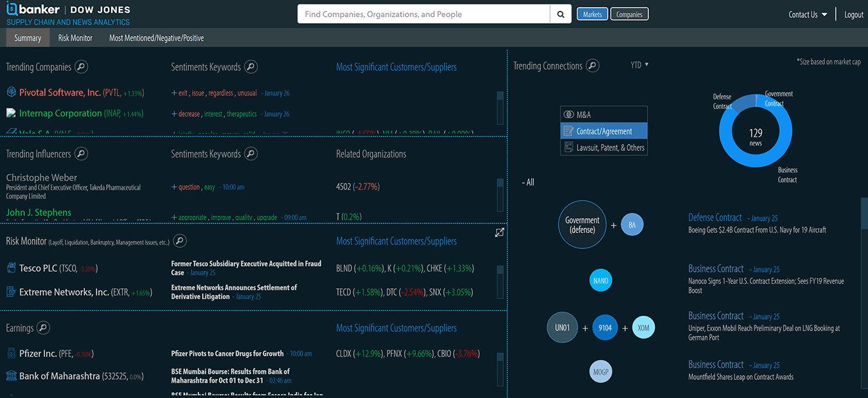The width and height of the screenshot is (868, 398).
Task: Switch to the Summary tab
Action: pos(28,38)
